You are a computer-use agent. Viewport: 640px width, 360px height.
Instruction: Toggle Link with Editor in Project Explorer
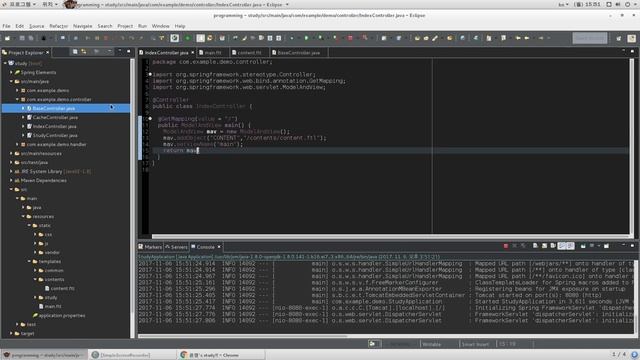pyautogui.click(x=84, y=52)
